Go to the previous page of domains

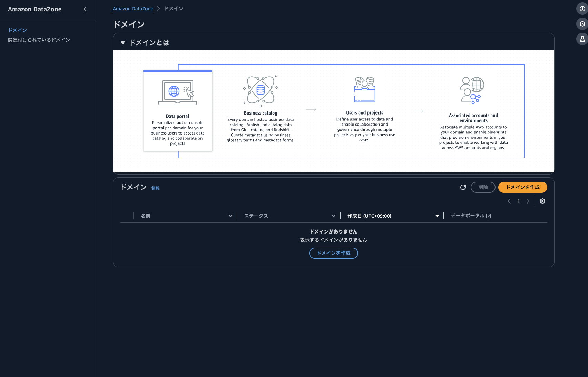tap(509, 201)
